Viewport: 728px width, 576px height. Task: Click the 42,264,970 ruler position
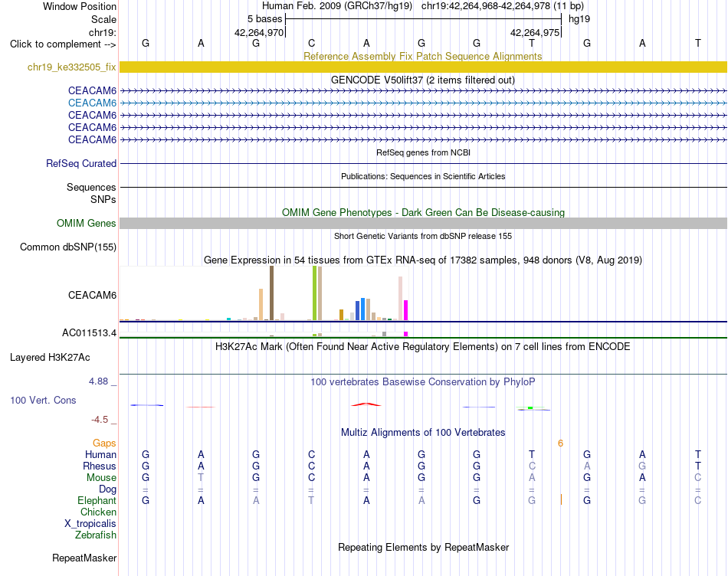[258, 32]
